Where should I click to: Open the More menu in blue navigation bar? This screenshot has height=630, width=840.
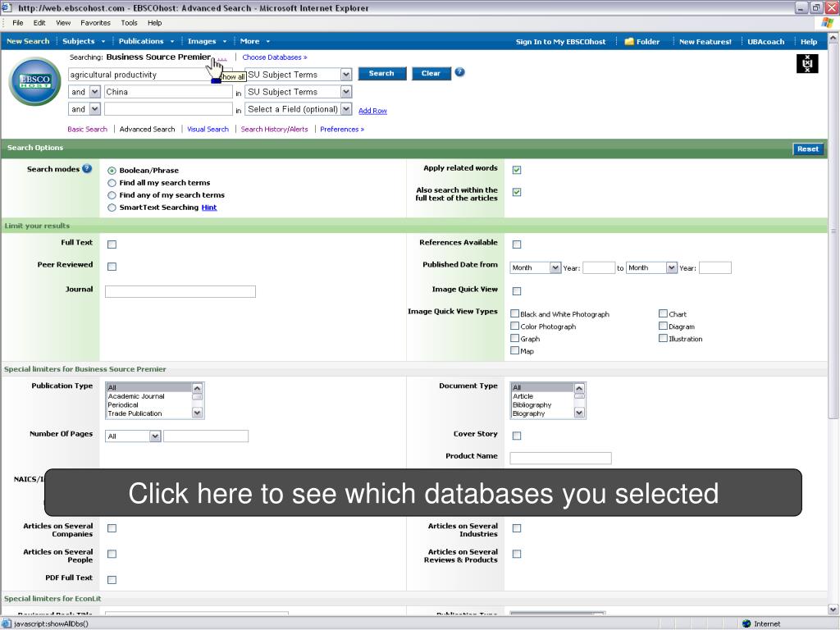[254, 41]
